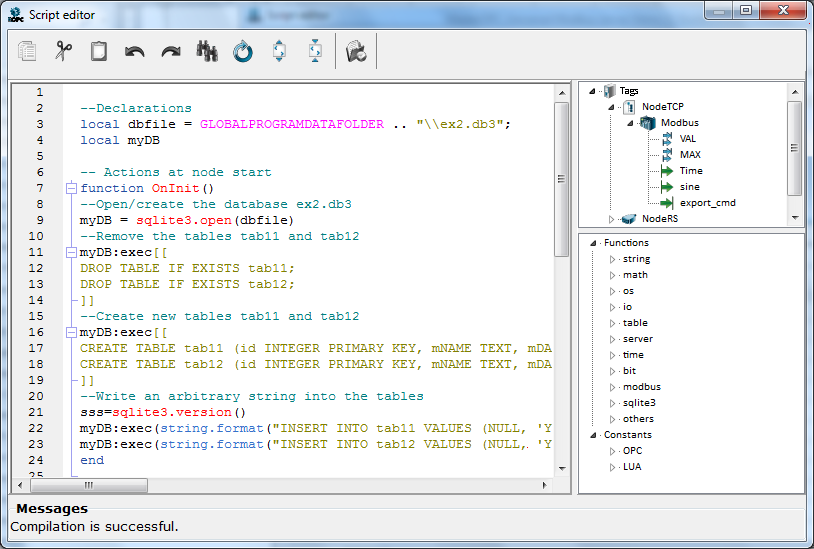The image size is (814, 549).
Task: Click sqlite3.open in line 9
Action: click(184, 221)
